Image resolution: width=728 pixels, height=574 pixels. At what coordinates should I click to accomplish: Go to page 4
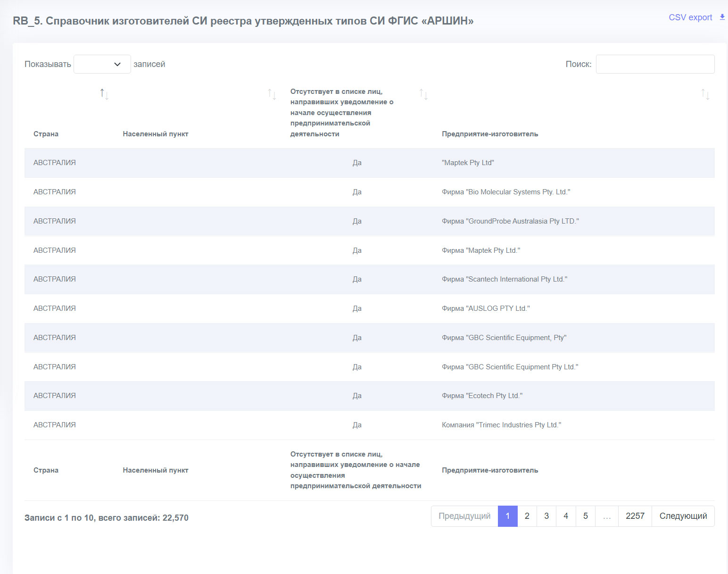pyautogui.click(x=566, y=516)
